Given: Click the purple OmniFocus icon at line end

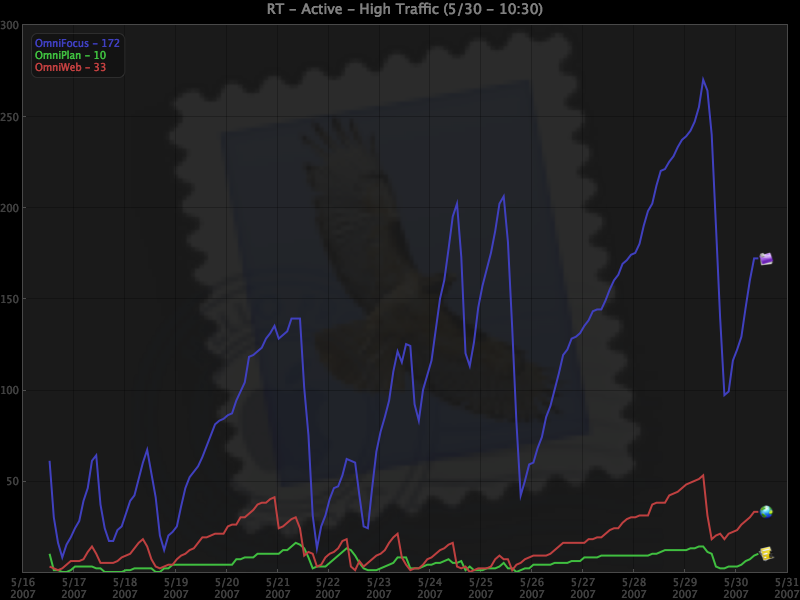Looking at the screenshot, I should (x=766, y=259).
